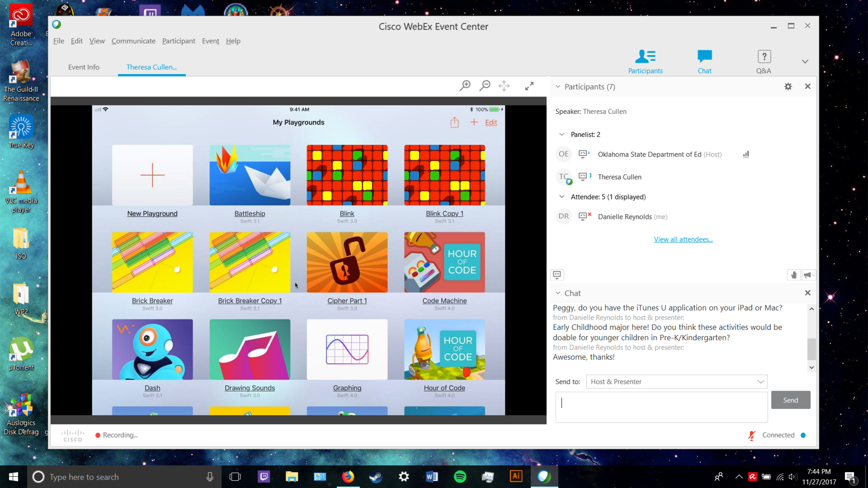The width and height of the screenshot is (868, 488).
Task: Toggle the Participants panel button
Action: pos(645,61)
